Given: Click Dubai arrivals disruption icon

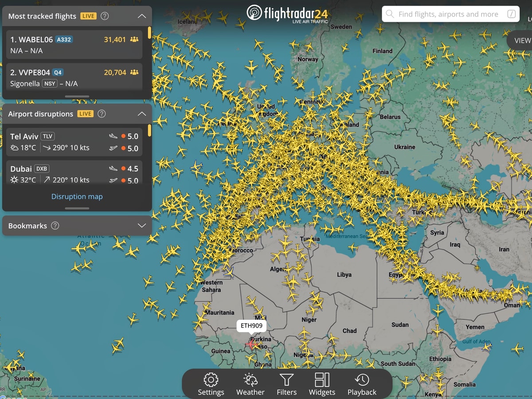Looking at the screenshot, I should click(x=113, y=169).
